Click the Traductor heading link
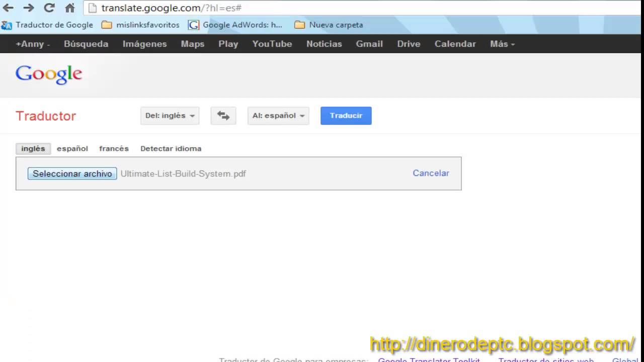Screen dimensions: 644x362 click(x=46, y=116)
